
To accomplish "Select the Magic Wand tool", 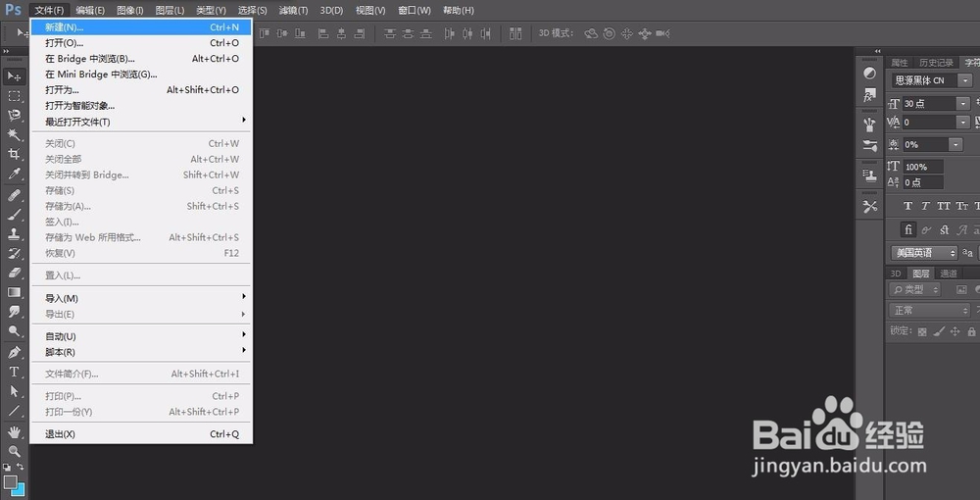I will 14,135.
